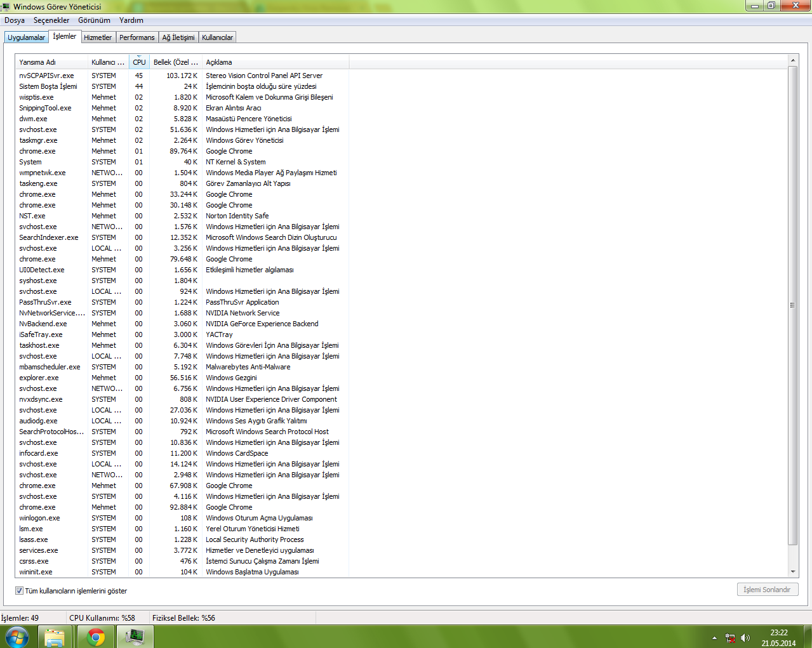Image resolution: width=812 pixels, height=648 pixels.
Task: Switch to Google Chrome on the taskbar
Action: tap(96, 637)
